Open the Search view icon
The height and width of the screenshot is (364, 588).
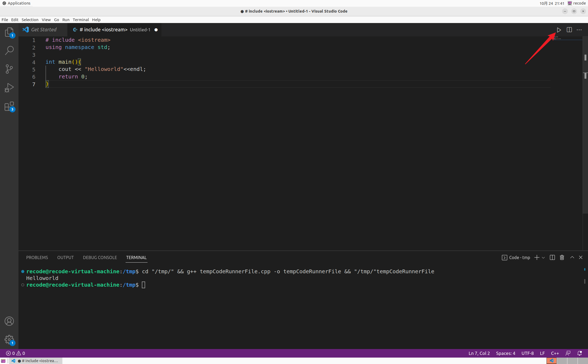pos(9,50)
